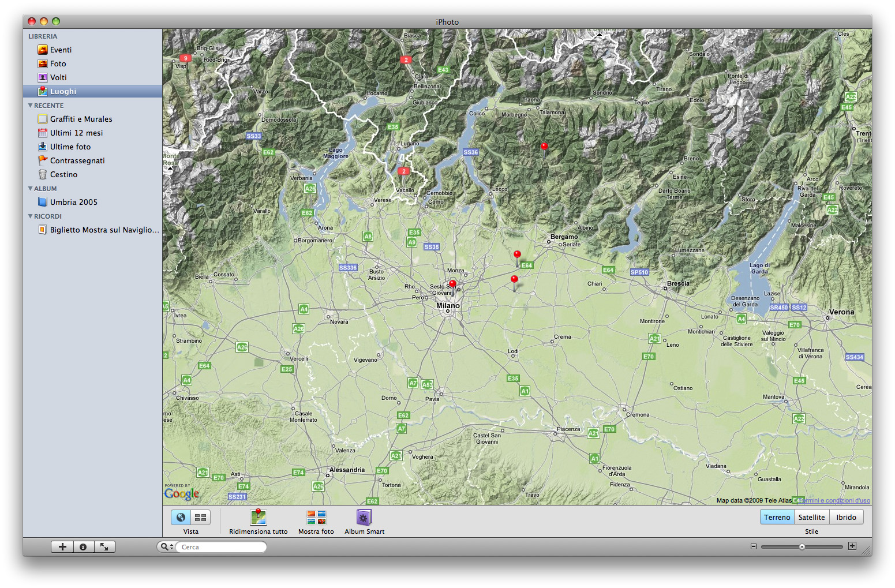The height and width of the screenshot is (588, 895).
Task: Open the Volti faces item
Action: 92,77
